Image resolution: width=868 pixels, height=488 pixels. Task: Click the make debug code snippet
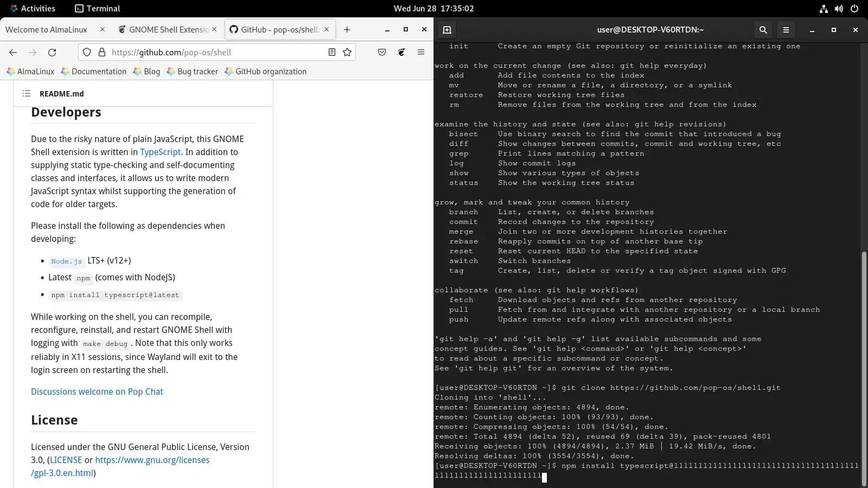(105, 344)
